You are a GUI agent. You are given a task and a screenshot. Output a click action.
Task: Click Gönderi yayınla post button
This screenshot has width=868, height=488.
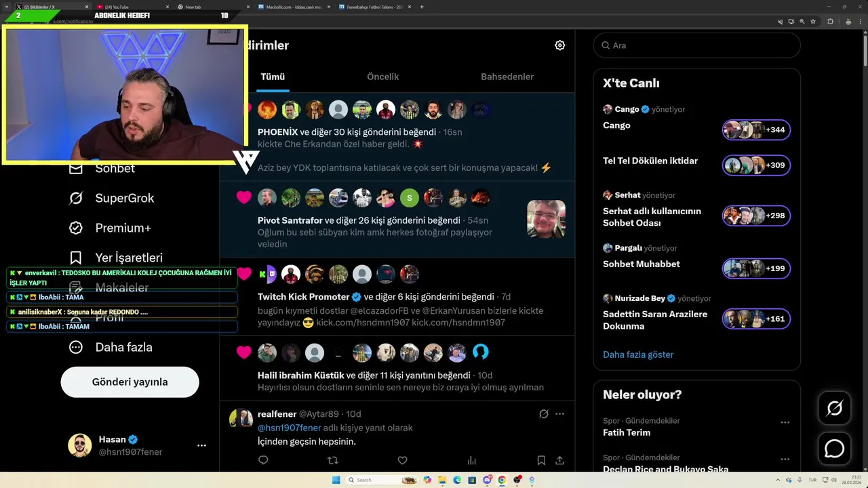[x=130, y=382]
